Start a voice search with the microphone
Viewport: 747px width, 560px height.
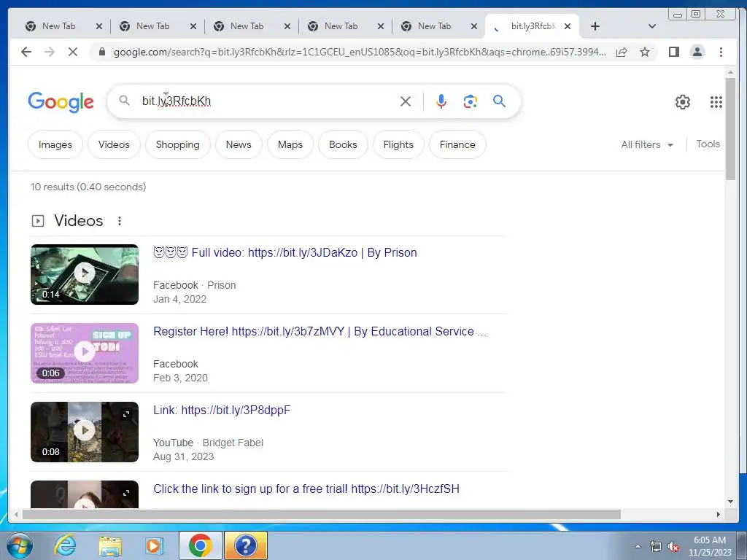(x=441, y=101)
